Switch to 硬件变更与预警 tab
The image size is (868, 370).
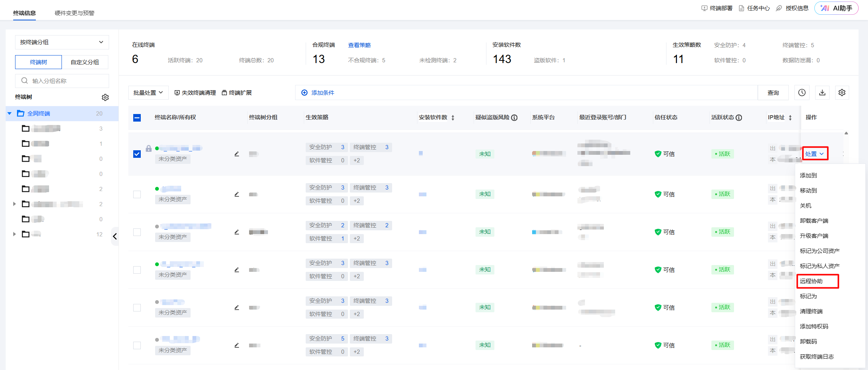74,13
